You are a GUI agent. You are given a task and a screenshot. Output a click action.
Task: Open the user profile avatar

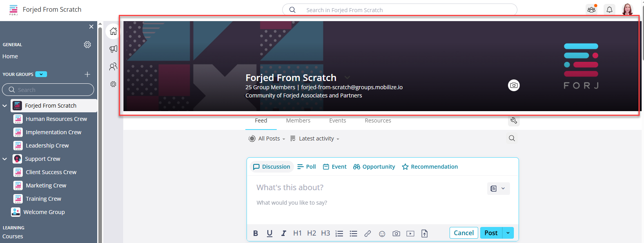point(628,9)
